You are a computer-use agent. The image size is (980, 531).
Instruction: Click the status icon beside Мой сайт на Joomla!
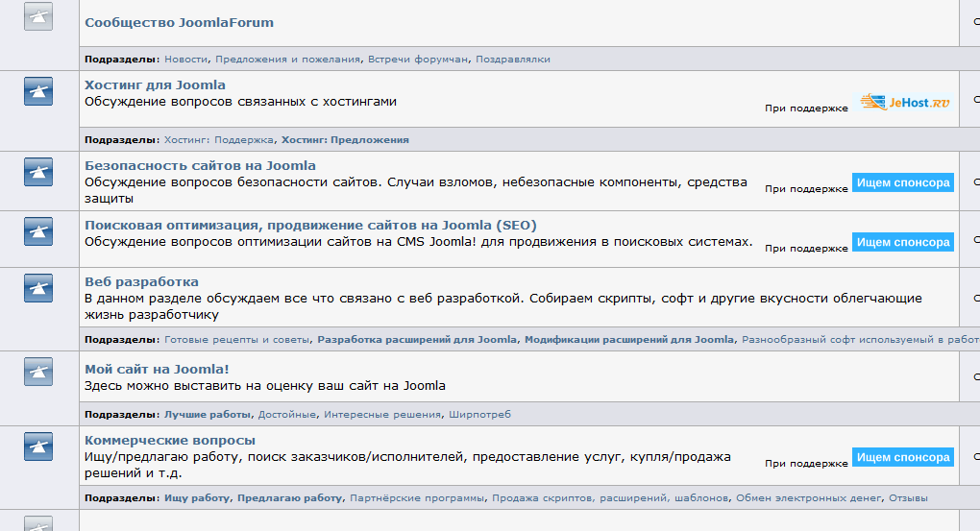click(38, 372)
